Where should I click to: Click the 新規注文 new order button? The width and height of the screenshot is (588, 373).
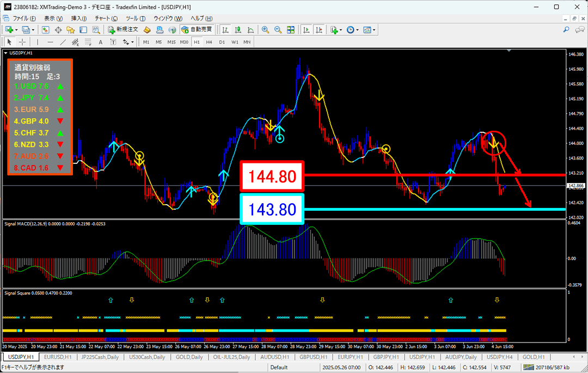click(x=123, y=29)
